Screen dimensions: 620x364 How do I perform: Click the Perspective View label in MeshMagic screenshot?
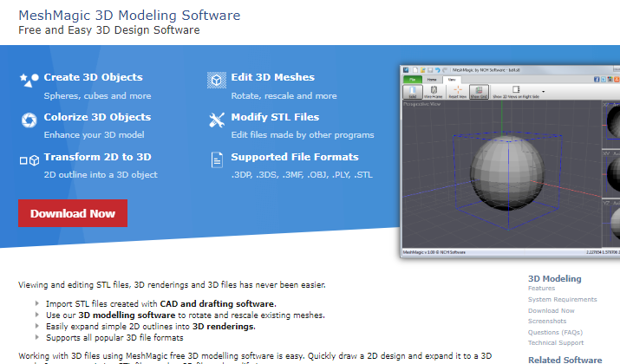click(421, 104)
